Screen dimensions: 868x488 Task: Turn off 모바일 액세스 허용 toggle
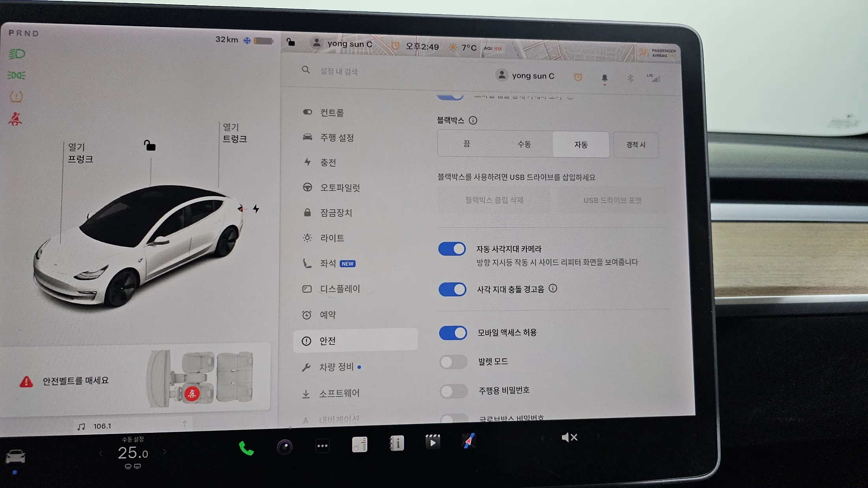pyautogui.click(x=453, y=333)
